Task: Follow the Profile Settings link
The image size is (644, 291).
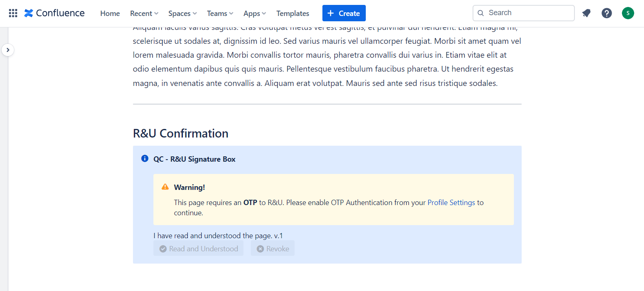Action: pos(451,203)
